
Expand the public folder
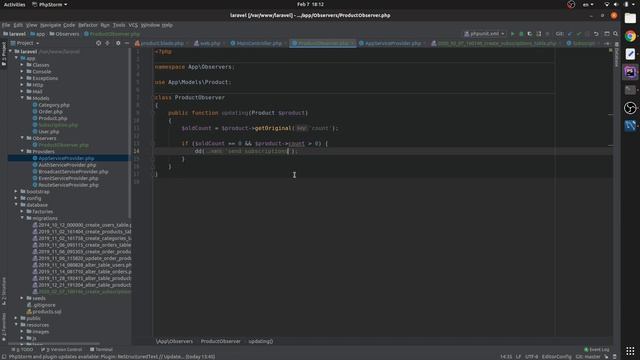click(16, 318)
